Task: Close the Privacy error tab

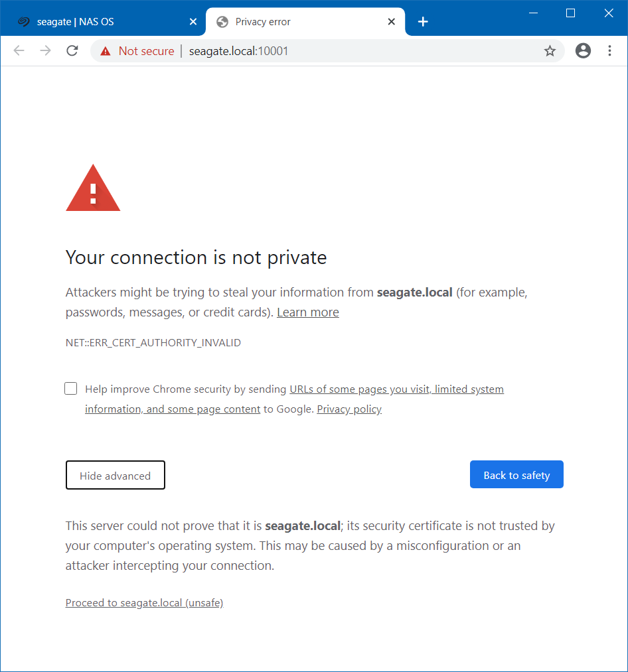Action: (x=391, y=21)
